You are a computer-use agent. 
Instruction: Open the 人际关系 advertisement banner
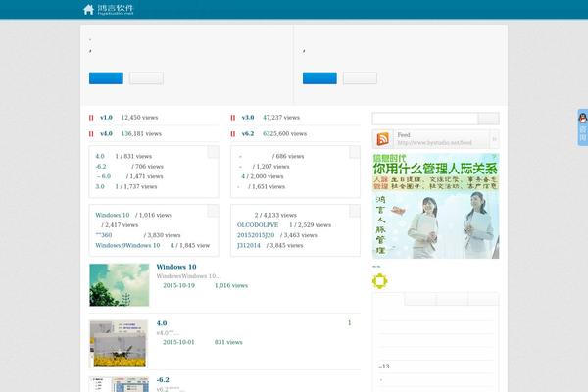pyautogui.click(x=435, y=206)
